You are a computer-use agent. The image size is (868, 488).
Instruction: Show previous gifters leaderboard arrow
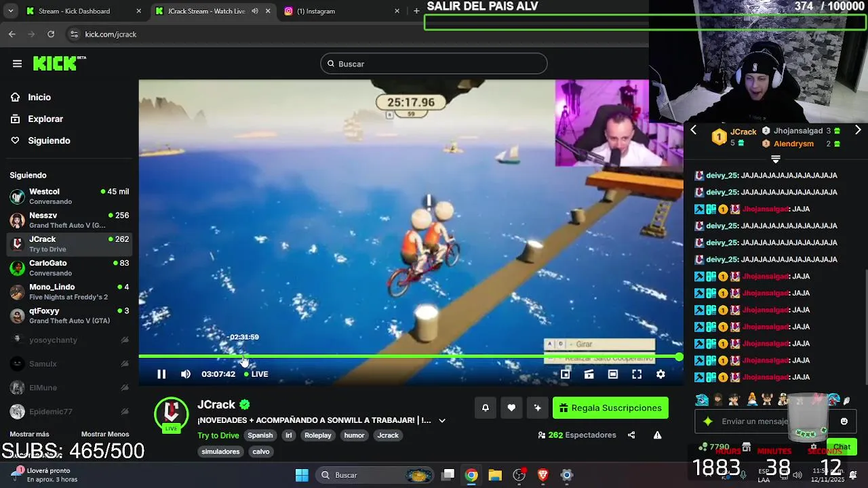(693, 129)
